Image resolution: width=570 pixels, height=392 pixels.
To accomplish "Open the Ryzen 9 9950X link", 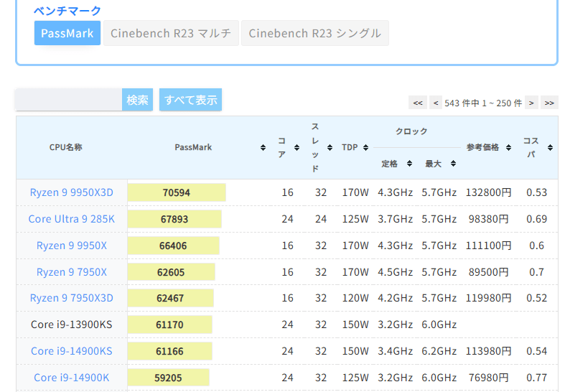I will coord(72,246).
